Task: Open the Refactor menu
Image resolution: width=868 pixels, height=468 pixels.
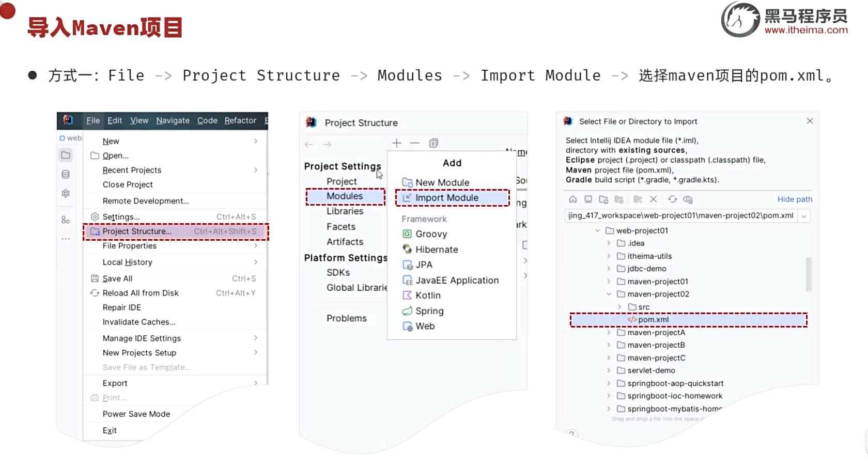Action: [x=240, y=120]
